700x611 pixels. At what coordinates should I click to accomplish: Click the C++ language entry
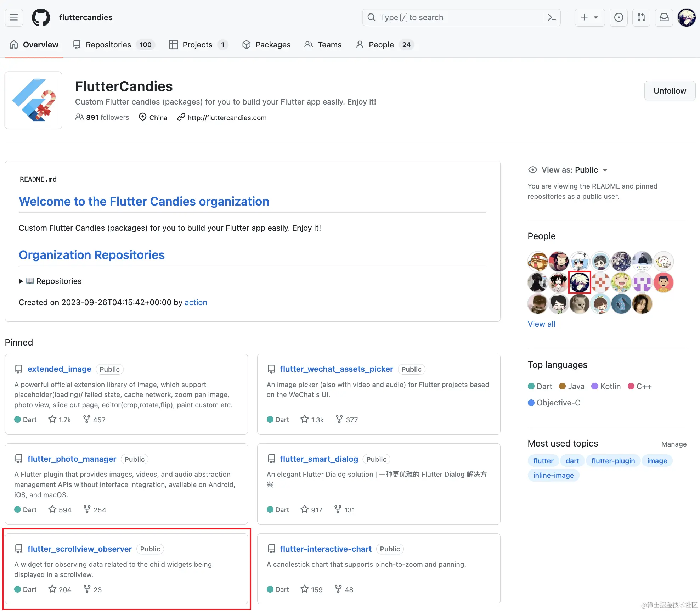640,386
